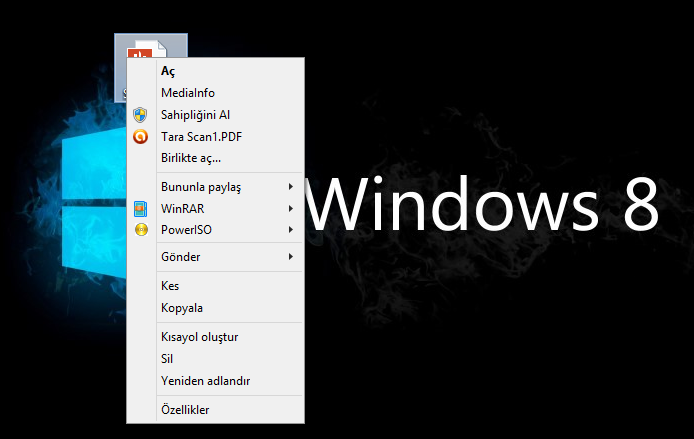
Task: Expand the PowerISO submenu arrow
Action: (x=291, y=230)
